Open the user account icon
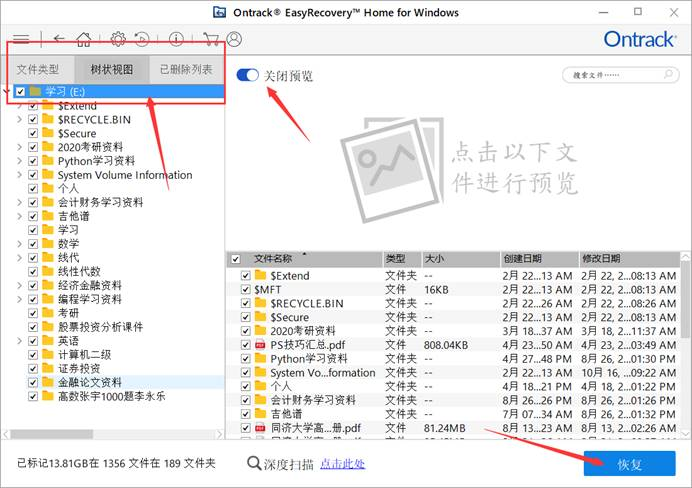This screenshot has width=692, height=488. click(234, 39)
